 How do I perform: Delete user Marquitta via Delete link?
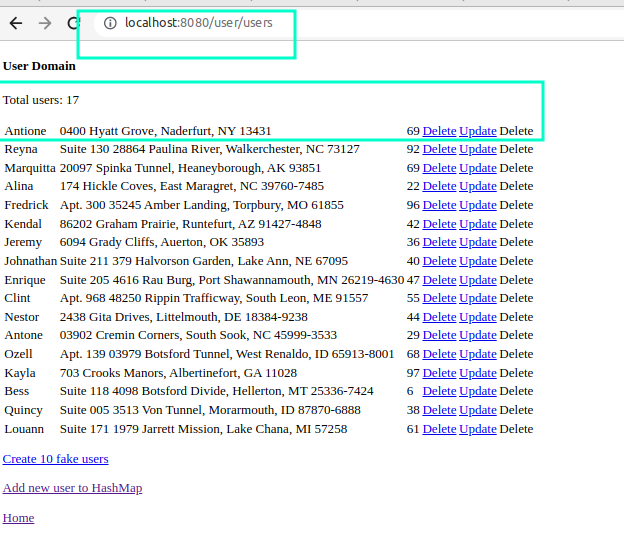point(439,168)
